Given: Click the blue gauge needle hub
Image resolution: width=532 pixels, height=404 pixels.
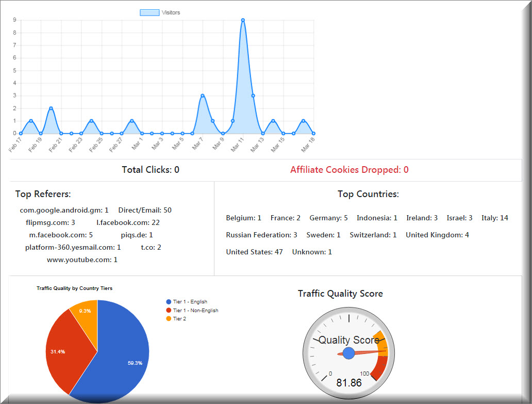Looking at the screenshot, I should pyautogui.click(x=349, y=353).
